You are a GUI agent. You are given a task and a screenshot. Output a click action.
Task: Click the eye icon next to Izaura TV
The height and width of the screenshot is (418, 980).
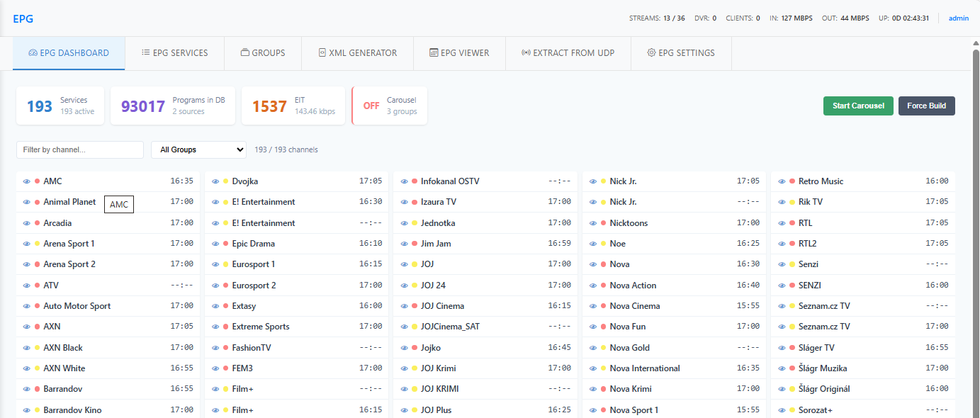pyautogui.click(x=404, y=202)
